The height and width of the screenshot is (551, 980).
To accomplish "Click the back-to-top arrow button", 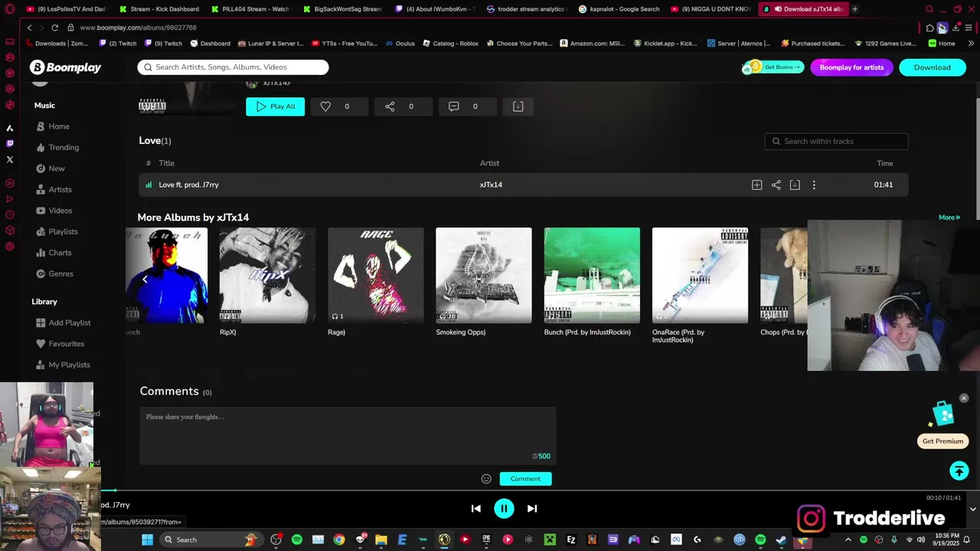I will point(959,471).
